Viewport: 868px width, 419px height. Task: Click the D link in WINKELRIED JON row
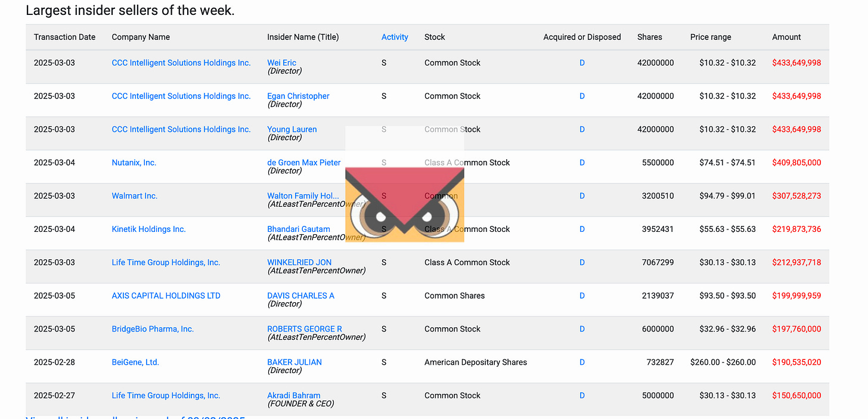[x=582, y=263]
